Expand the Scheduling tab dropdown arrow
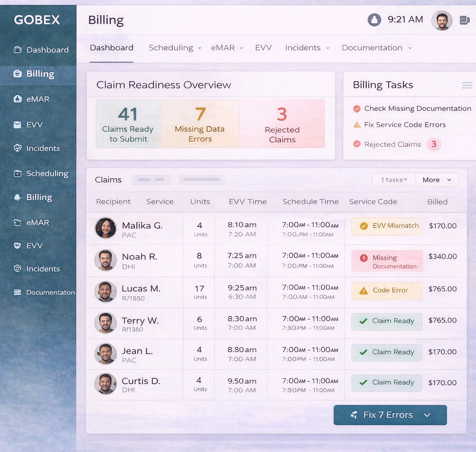Viewport: 476px width, 452px height. tap(200, 48)
